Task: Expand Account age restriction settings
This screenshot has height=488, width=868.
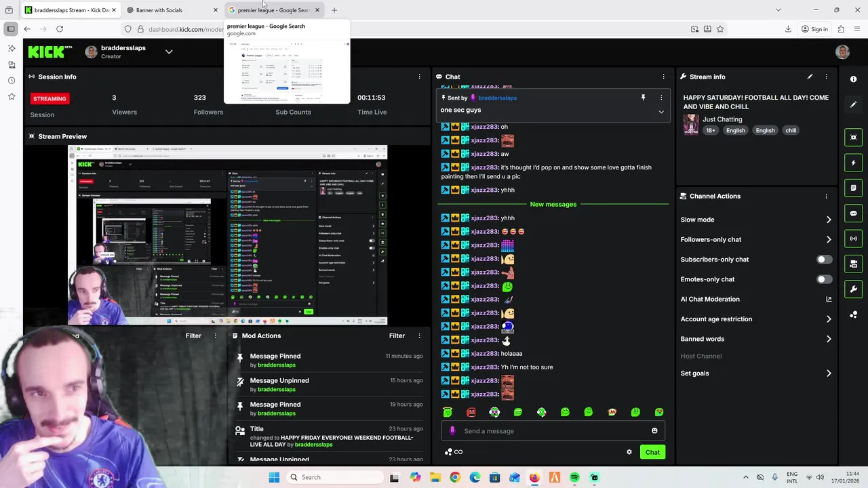Action: point(828,319)
